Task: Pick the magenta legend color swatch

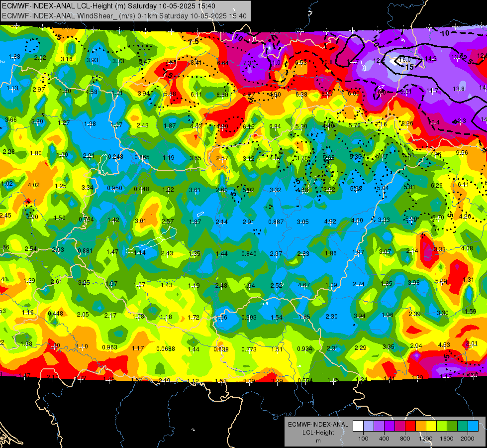Action: point(400,426)
